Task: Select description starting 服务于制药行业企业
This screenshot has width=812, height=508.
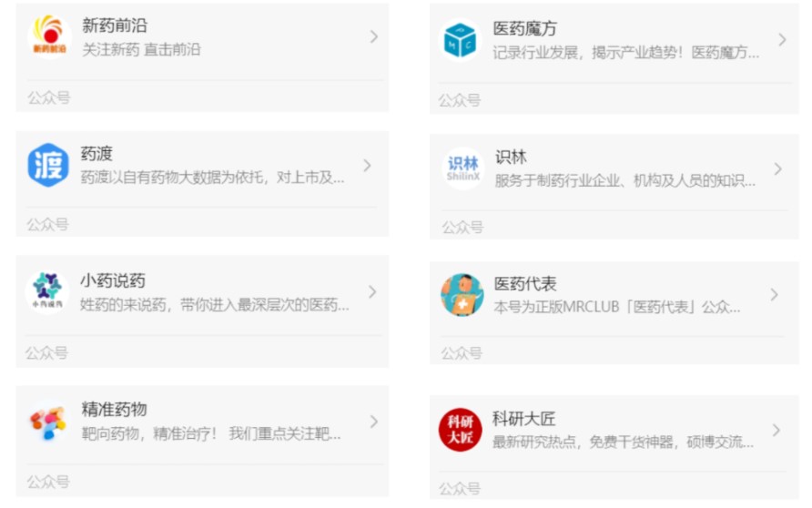Action: (625, 181)
